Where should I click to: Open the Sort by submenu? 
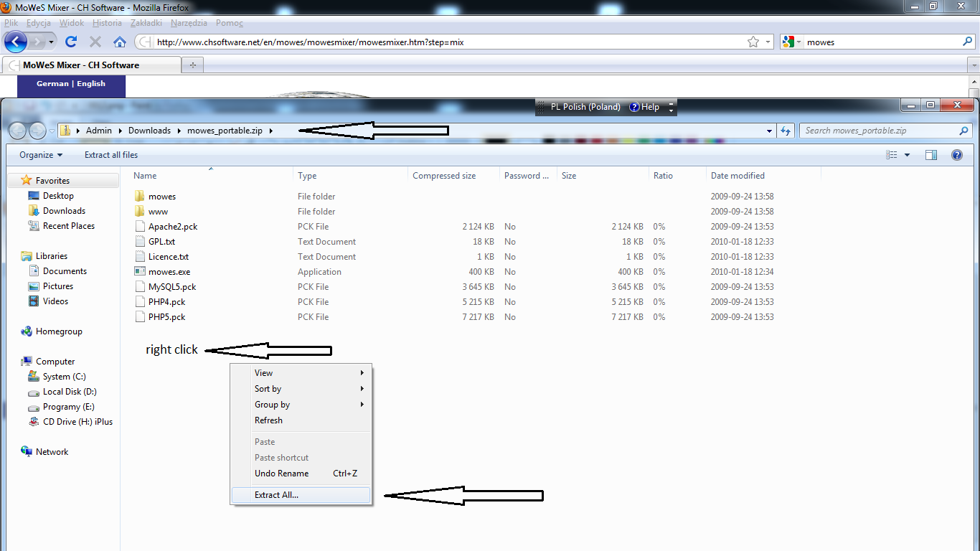pos(301,389)
